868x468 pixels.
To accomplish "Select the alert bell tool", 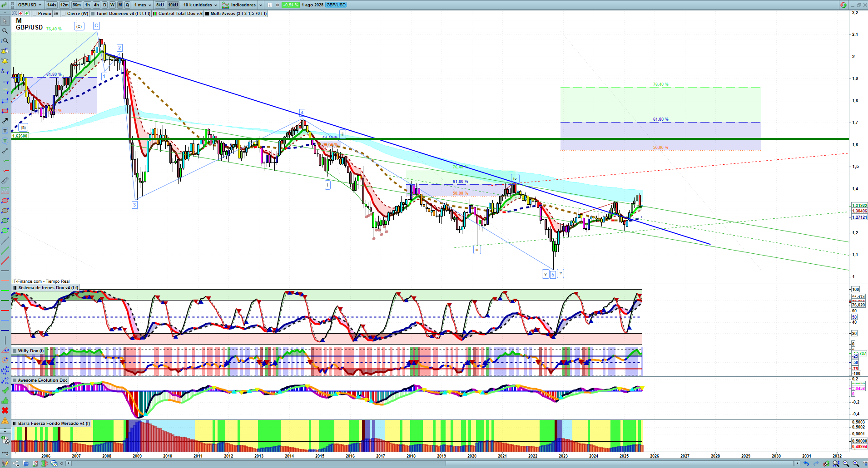I will [x=5, y=61].
